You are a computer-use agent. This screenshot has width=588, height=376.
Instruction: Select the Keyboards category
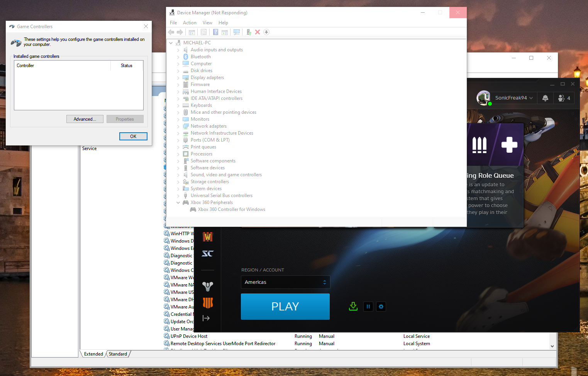(x=201, y=105)
